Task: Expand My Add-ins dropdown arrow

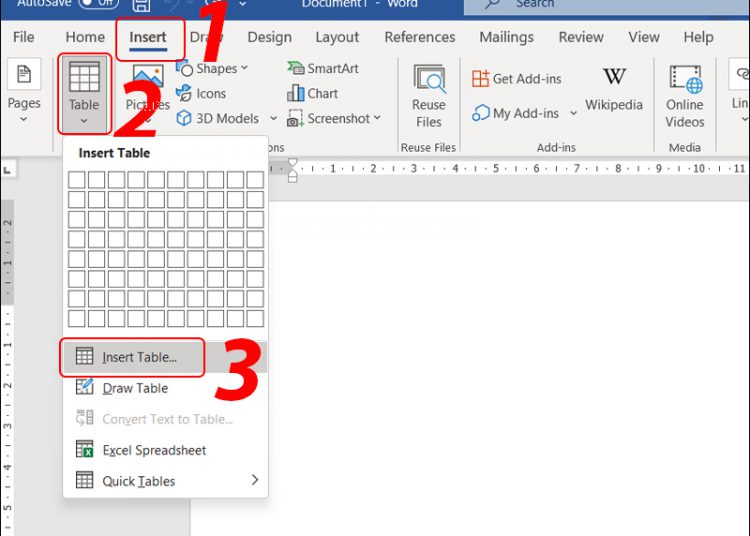Action: pos(574,113)
